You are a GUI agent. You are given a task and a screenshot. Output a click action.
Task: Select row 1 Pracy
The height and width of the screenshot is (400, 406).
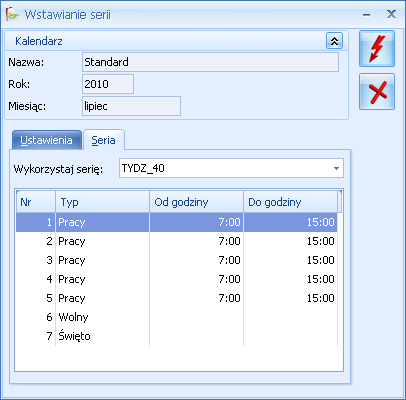click(x=177, y=222)
